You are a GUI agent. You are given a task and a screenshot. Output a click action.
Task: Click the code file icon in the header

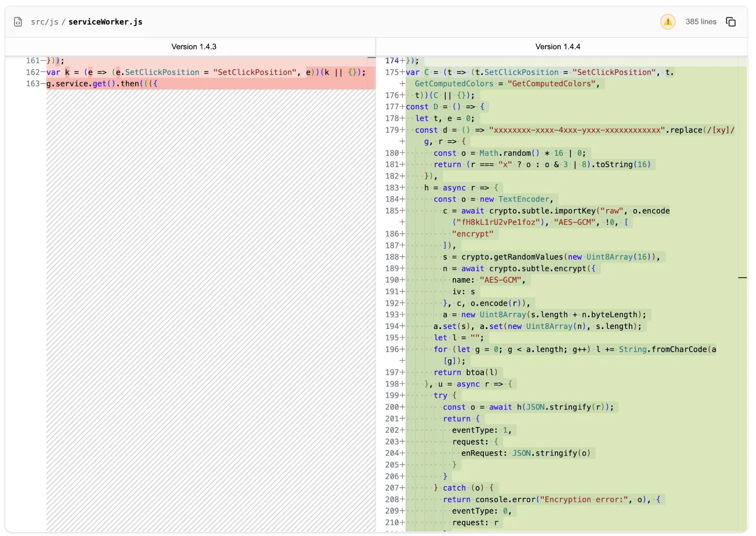pos(18,22)
